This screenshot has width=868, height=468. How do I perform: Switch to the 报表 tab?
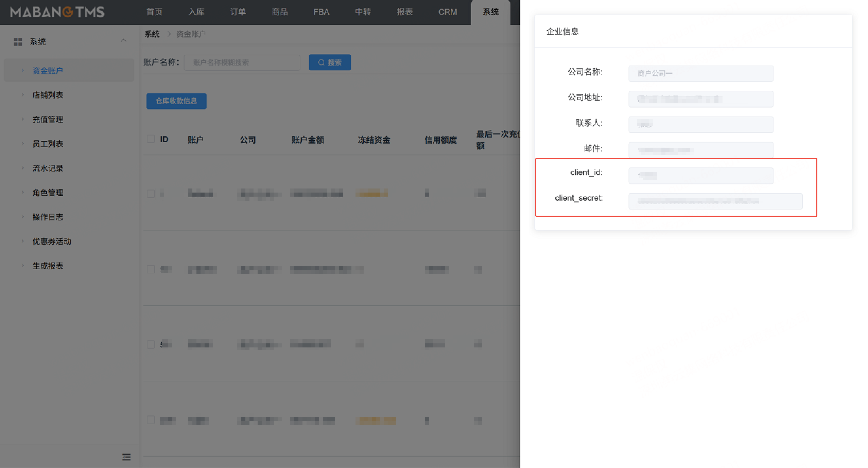point(404,12)
